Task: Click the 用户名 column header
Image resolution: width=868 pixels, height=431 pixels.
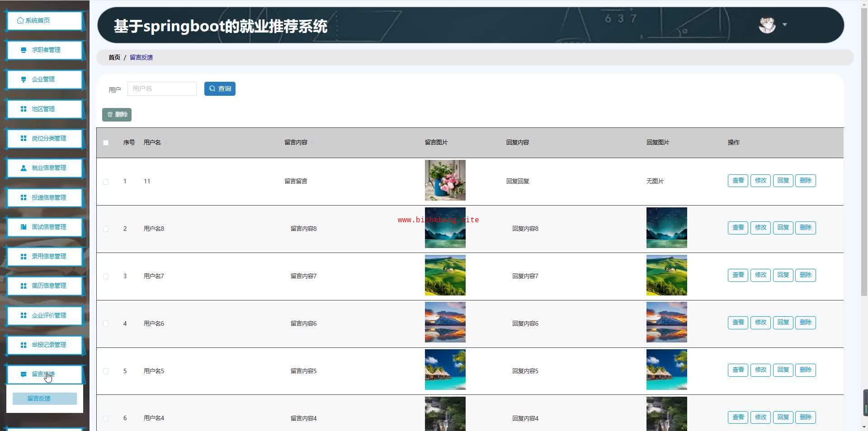Action: click(x=152, y=142)
